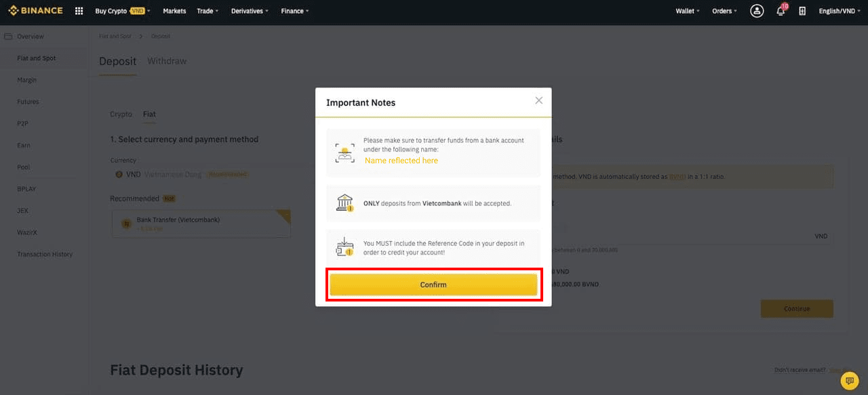Open the notifications bell
This screenshot has width=868, height=395.
[x=781, y=11]
